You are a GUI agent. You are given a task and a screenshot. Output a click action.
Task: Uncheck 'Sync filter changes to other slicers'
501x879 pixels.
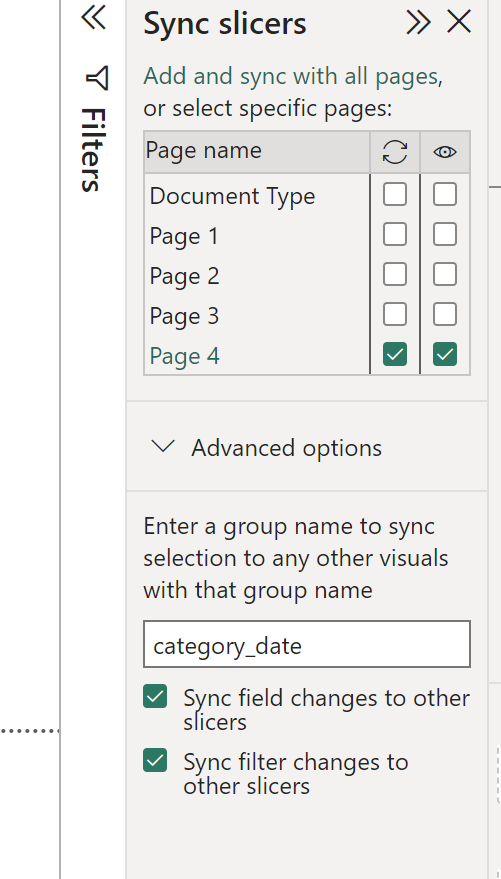click(155, 760)
